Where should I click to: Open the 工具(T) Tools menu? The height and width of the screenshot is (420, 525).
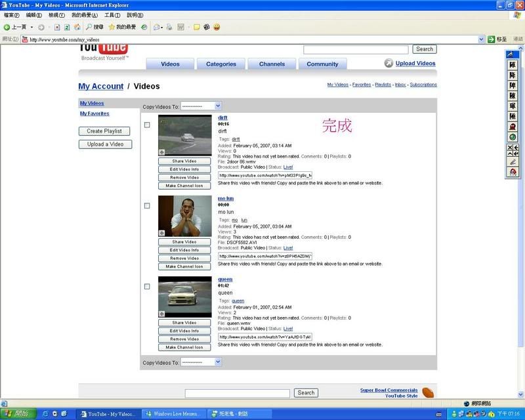pos(112,15)
